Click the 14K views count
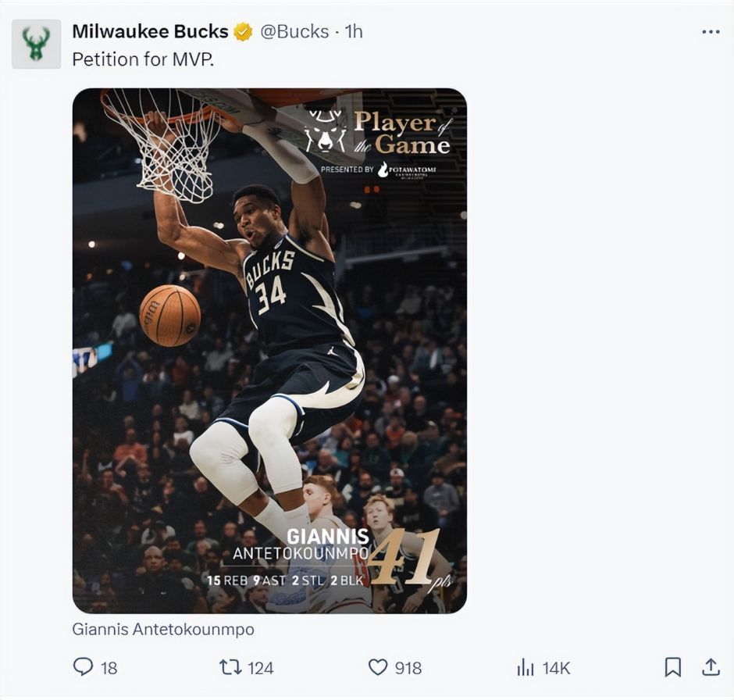734x700 pixels. (556, 668)
